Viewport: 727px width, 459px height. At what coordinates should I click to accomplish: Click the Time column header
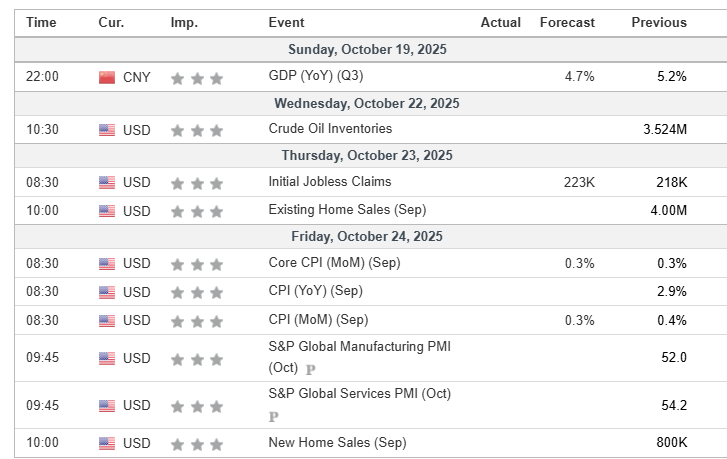click(x=41, y=22)
